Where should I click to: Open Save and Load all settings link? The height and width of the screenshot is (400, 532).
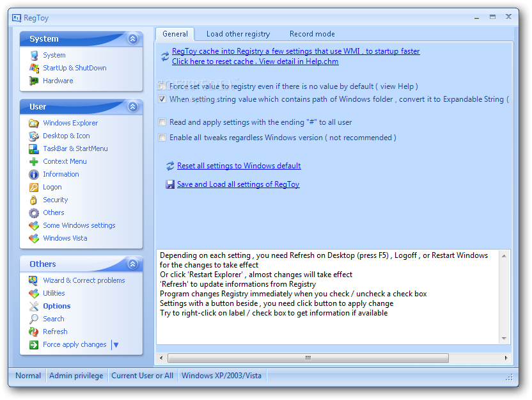pos(238,184)
